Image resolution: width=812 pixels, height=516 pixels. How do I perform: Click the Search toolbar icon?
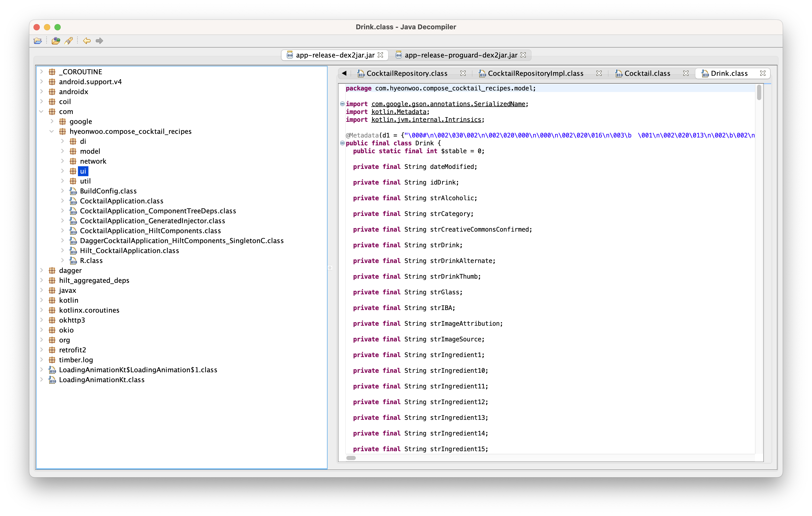click(x=69, y=41)
